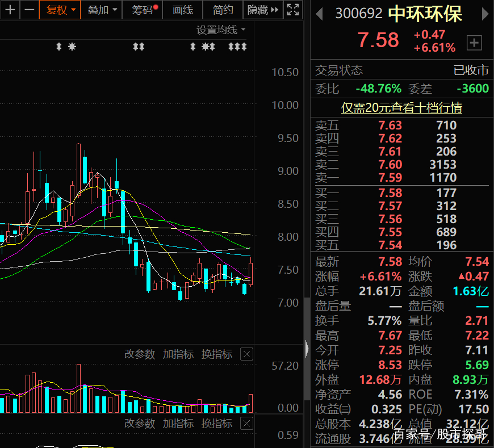Expand the 设置均线 moving average settings
The width and height of the screenshot is (494, 448).
(218, 29)
